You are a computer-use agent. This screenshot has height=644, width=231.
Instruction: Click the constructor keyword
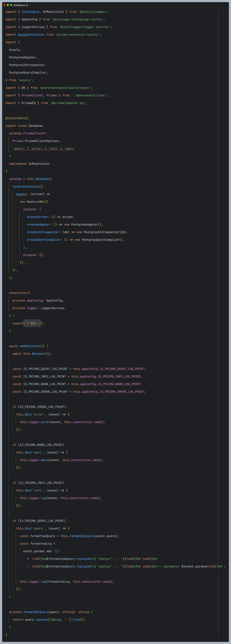pos(19,293)
